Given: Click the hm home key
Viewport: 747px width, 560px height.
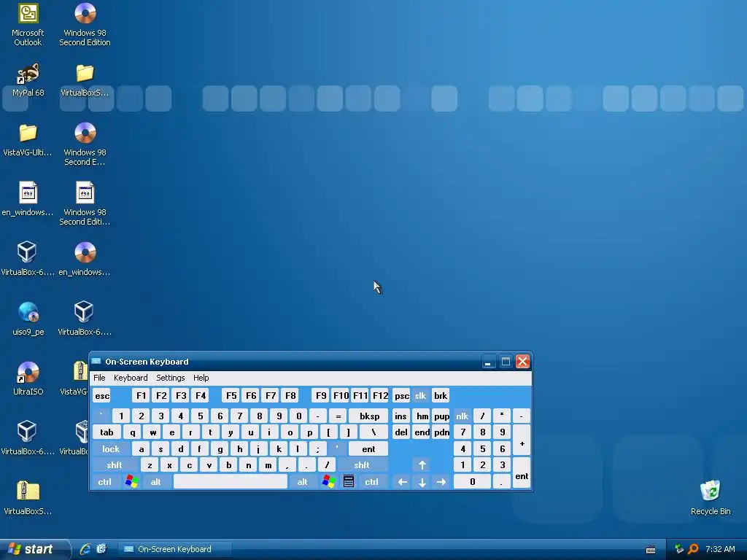Looking at the screenshot, I should click(x=422, y=416).
